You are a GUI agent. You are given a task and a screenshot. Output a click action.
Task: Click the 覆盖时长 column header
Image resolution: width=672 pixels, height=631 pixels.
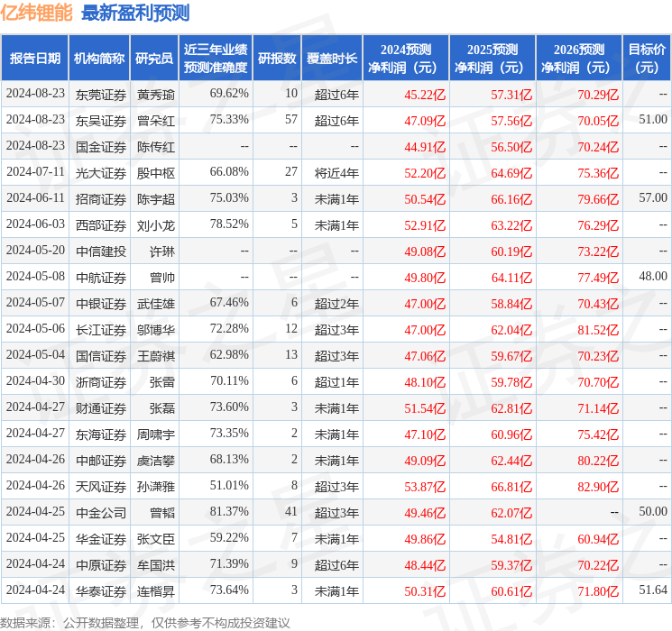(x=332, y=59)
